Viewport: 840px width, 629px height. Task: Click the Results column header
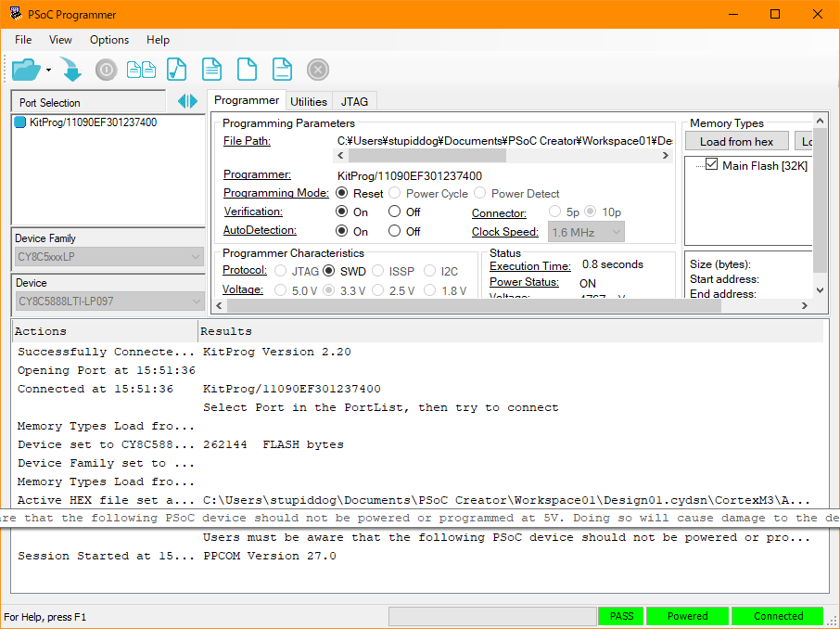point(511,331)
